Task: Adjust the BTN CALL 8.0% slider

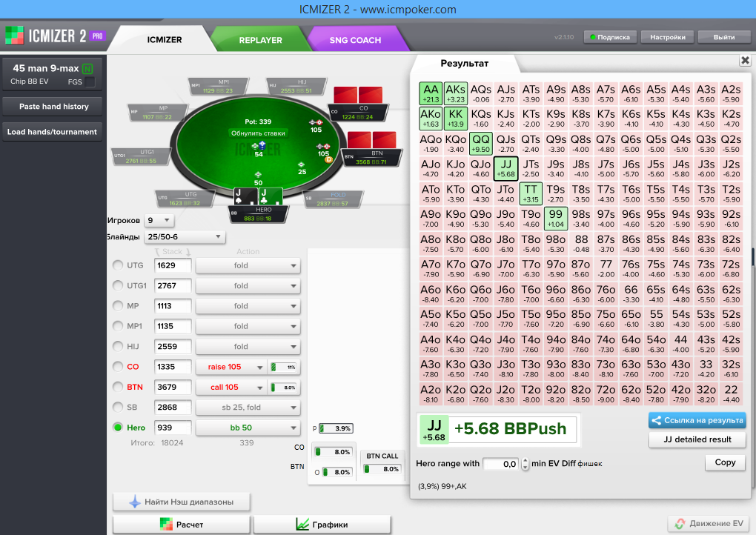Action: click(x=382, y=469)
